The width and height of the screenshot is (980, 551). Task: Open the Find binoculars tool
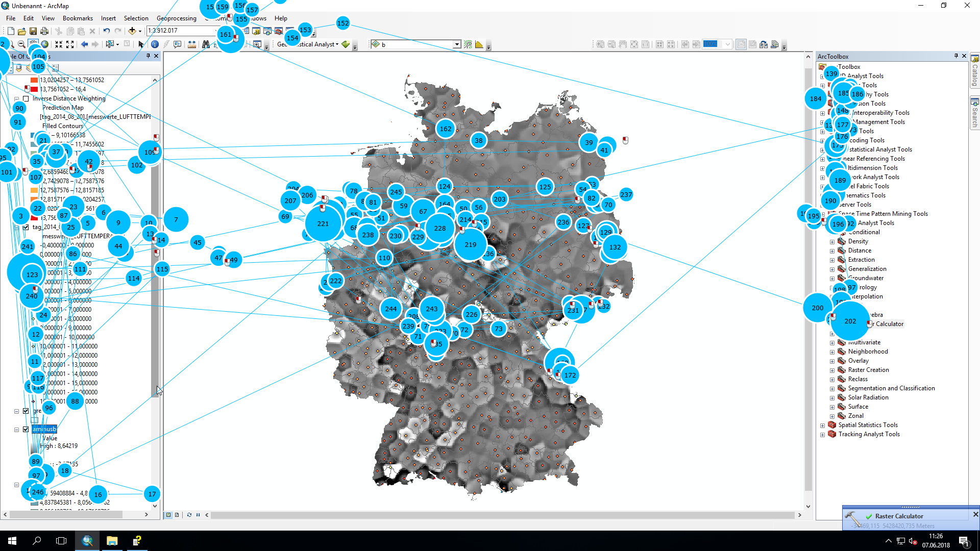pos(205,44)
